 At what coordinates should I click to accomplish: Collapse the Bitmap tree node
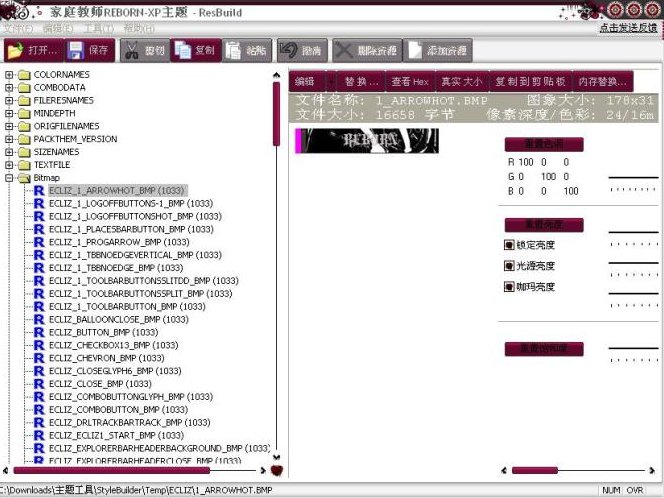tap(9, 178)
